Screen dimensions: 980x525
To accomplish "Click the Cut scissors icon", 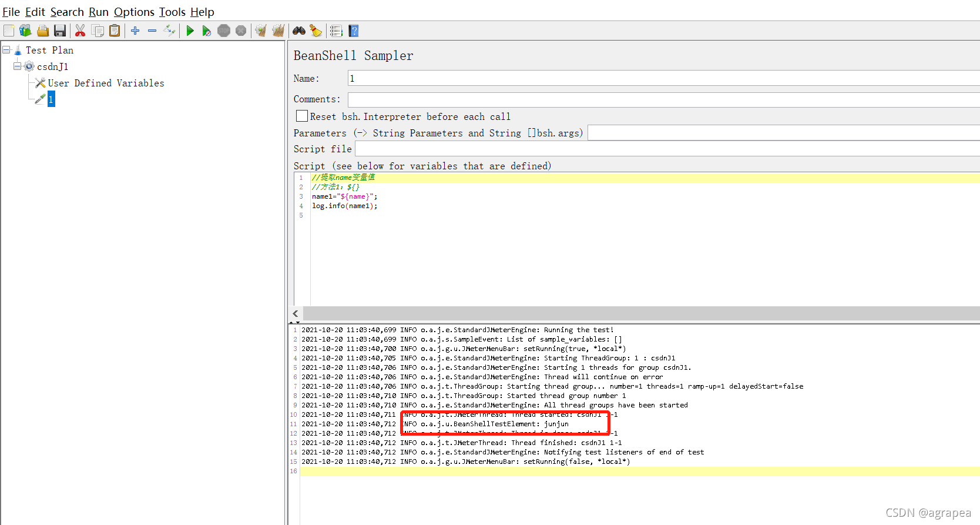I will [x=80, y=31].
